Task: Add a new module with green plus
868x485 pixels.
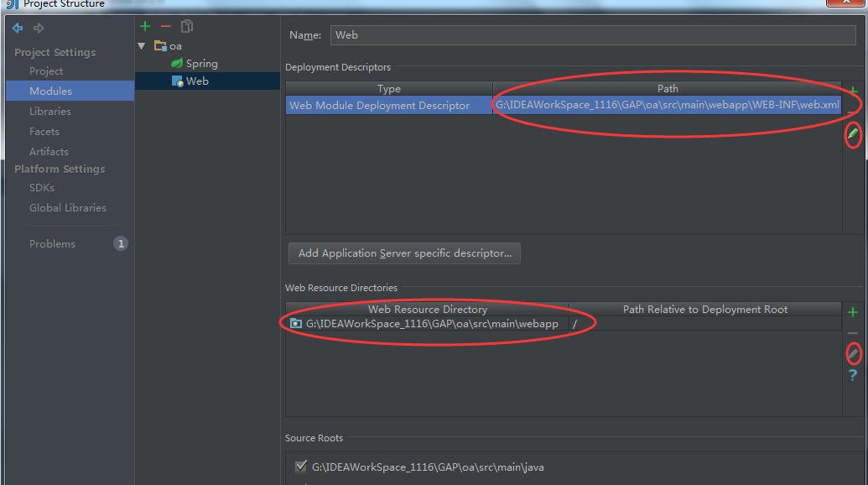Action: (x=145, y=26)
